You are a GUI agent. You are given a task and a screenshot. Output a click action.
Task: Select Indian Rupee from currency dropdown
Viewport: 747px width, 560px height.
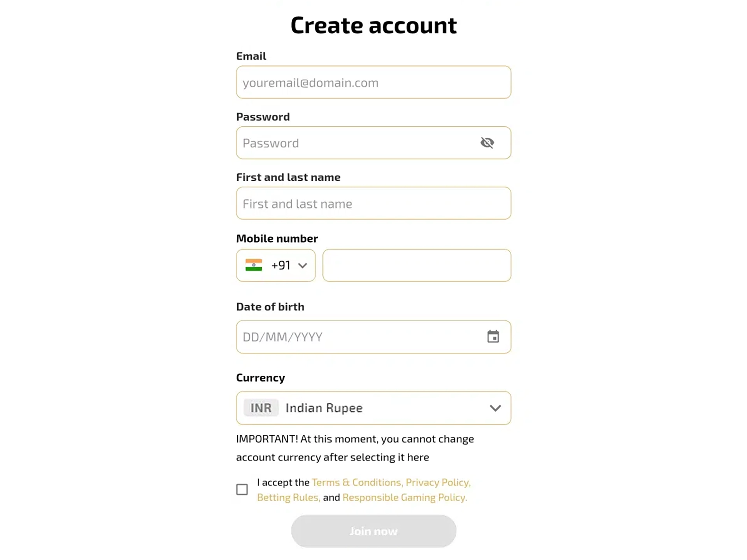click(x=373, y=408)
